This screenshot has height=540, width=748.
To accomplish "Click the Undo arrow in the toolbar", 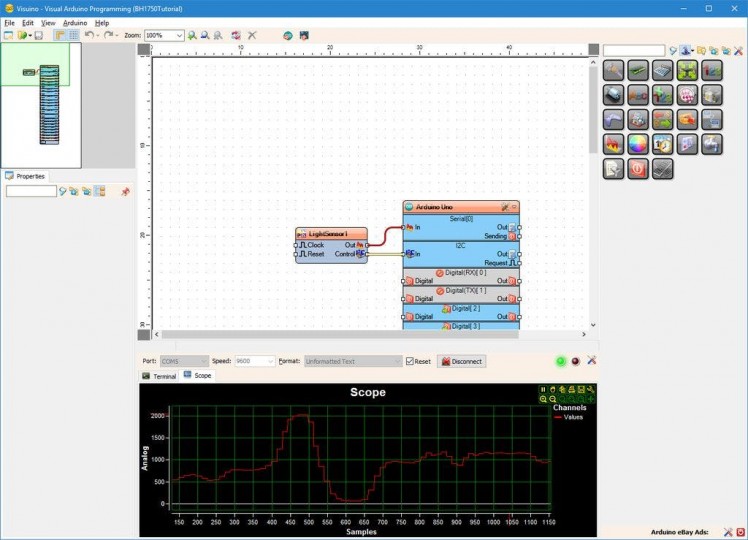I will 89,35.
